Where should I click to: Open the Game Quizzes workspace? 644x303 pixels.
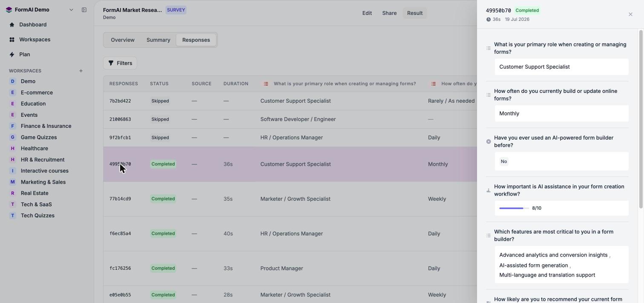pos(39,137)
